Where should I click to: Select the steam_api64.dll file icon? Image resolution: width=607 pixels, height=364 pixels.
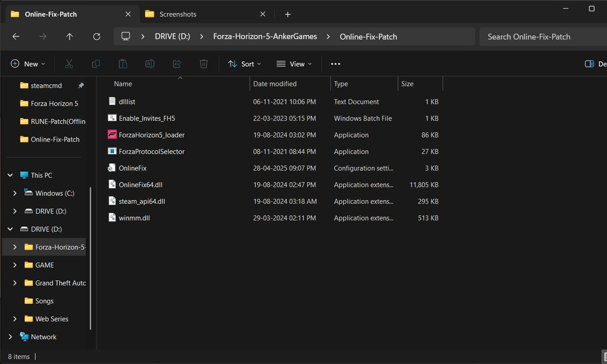[112, 201]
